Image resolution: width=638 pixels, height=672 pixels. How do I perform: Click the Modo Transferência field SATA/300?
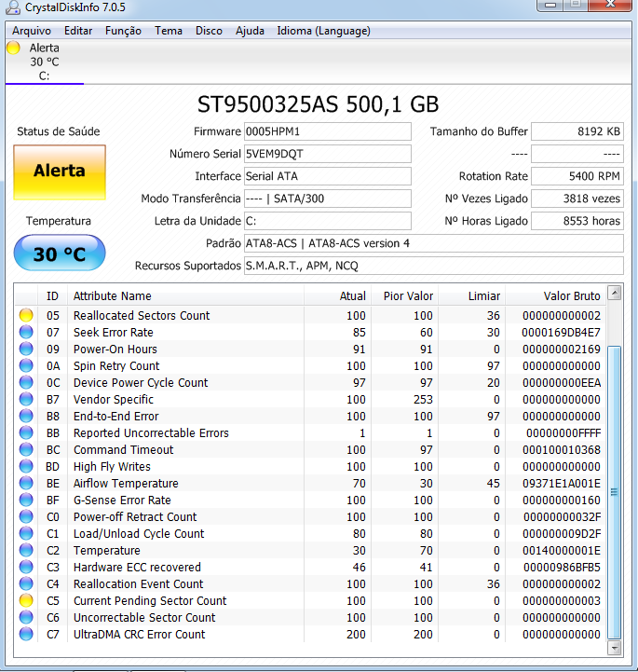(328, 199)
